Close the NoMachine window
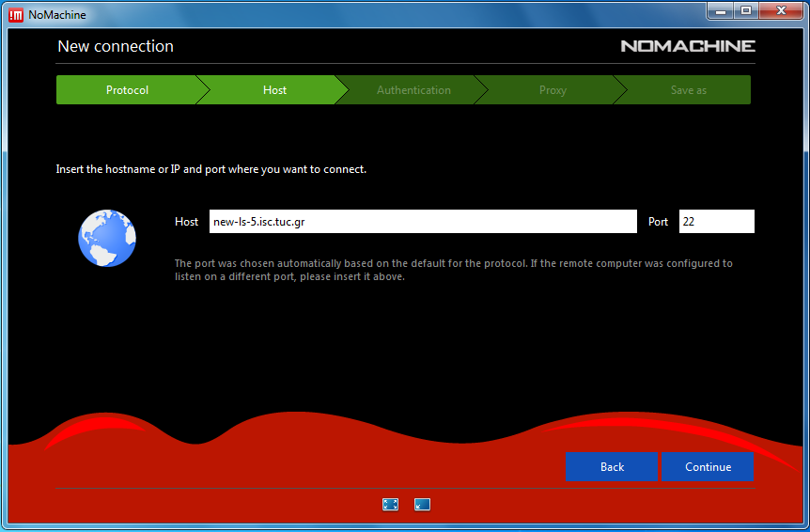The image size is (810, 532). 778,10
